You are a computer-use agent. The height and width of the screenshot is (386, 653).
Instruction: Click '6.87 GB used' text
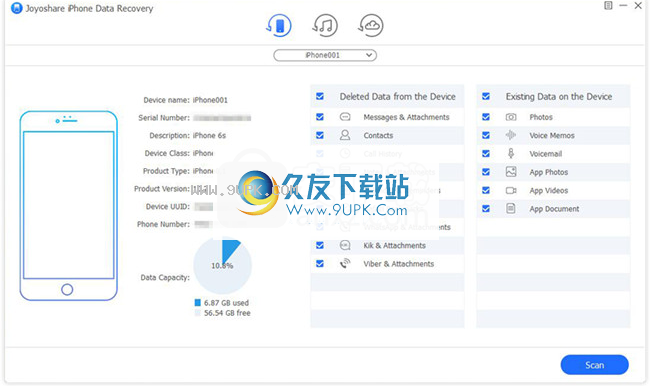point(226,303)
